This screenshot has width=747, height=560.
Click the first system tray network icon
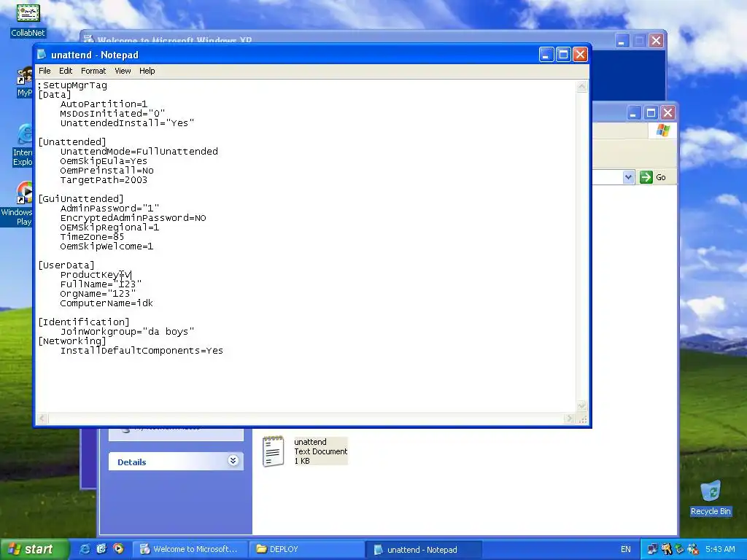click(x=652, y=549)
